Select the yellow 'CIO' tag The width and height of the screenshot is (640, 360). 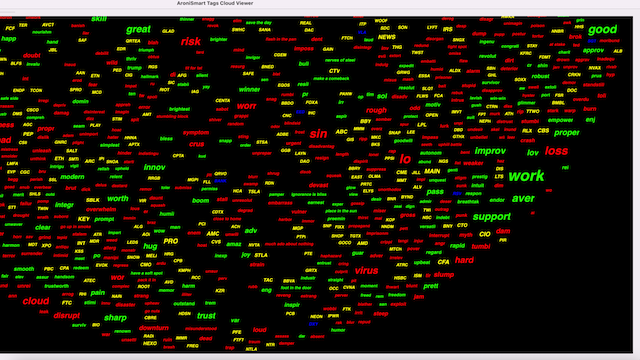point(484,234)
